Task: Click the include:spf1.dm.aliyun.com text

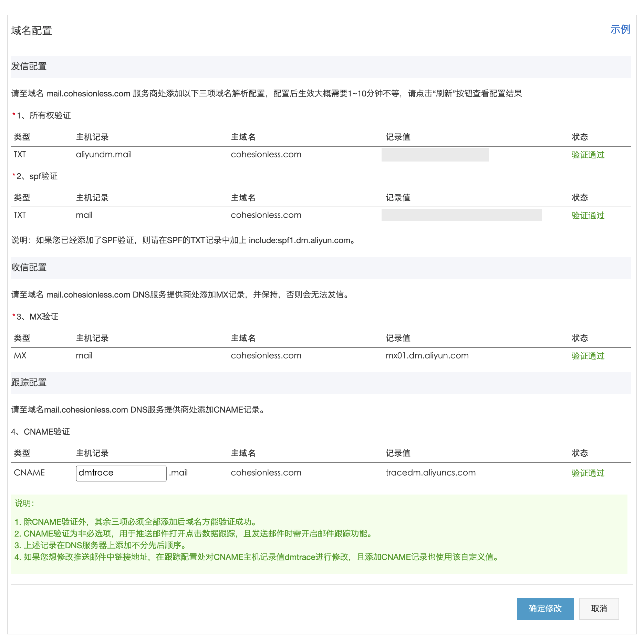Action: (299, 240)
